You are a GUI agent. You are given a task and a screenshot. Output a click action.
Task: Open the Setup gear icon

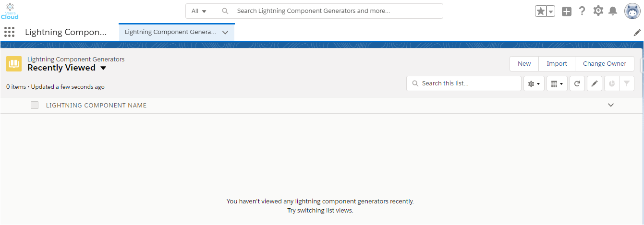click(598, 11)
